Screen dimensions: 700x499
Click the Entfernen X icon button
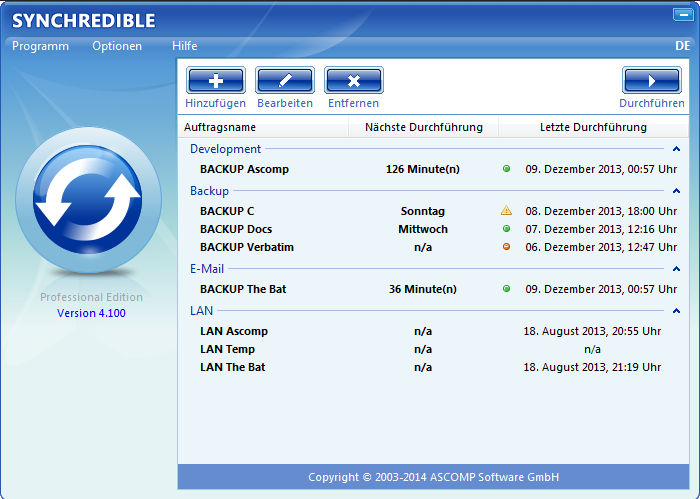[354, 80]
